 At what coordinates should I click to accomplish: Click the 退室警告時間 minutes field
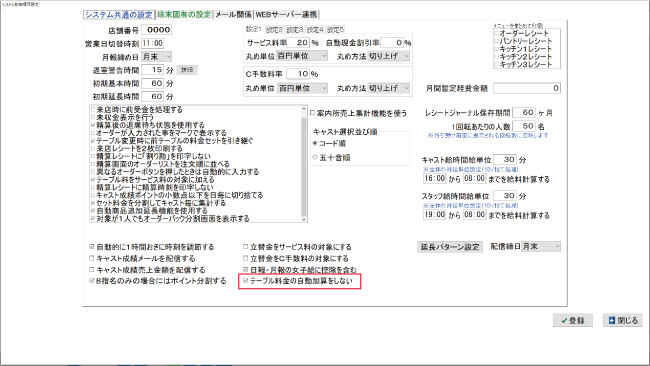(x=153, y=70)
